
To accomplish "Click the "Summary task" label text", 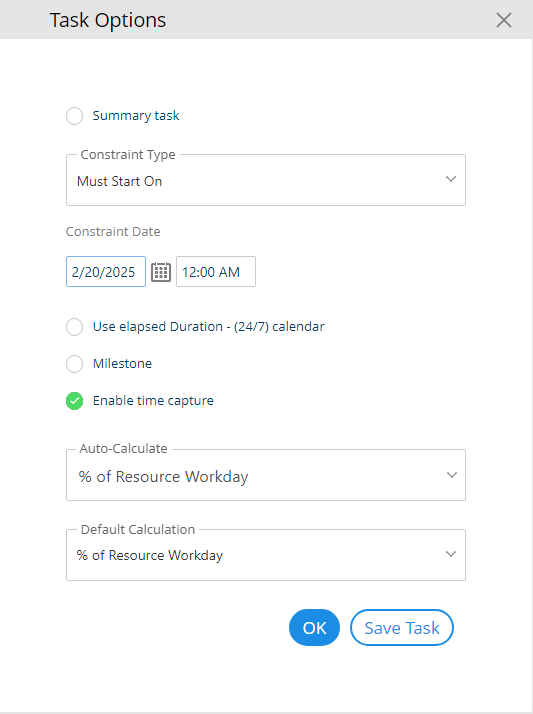I will [136, 116].
